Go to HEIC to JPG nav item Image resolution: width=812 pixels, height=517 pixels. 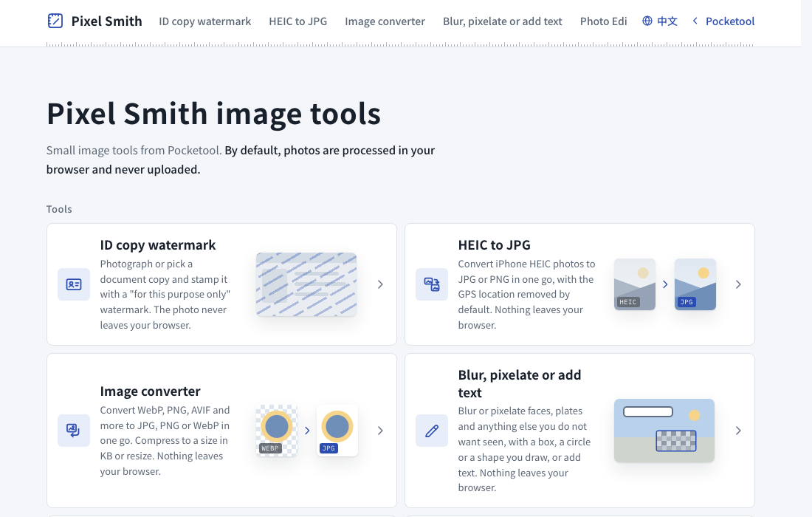point(297,21)
